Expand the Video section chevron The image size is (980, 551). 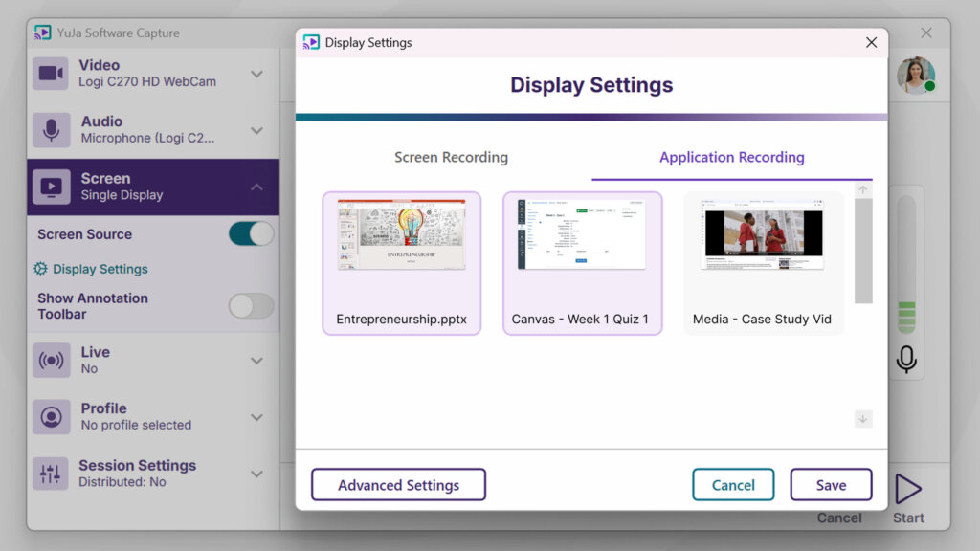[256, 74]
